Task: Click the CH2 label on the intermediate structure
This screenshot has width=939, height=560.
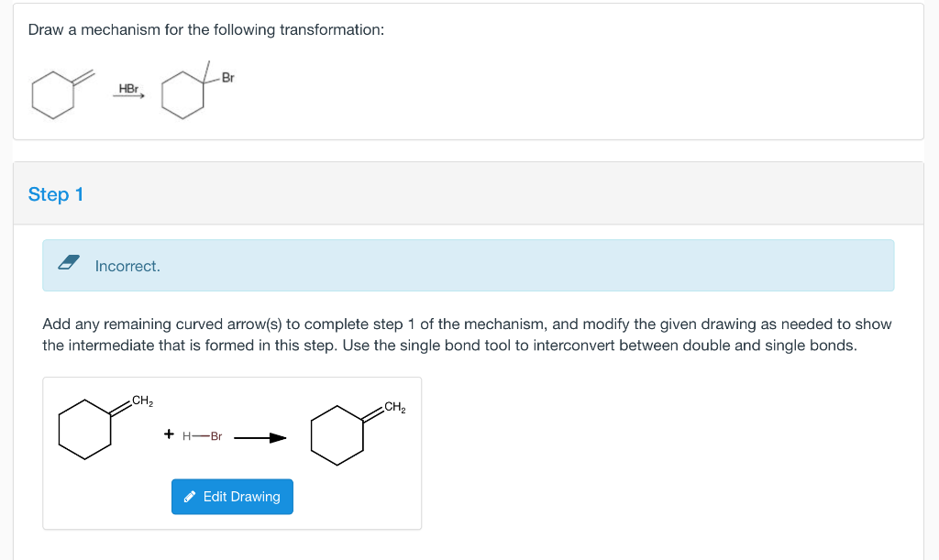Action: (x=395, y=407)
